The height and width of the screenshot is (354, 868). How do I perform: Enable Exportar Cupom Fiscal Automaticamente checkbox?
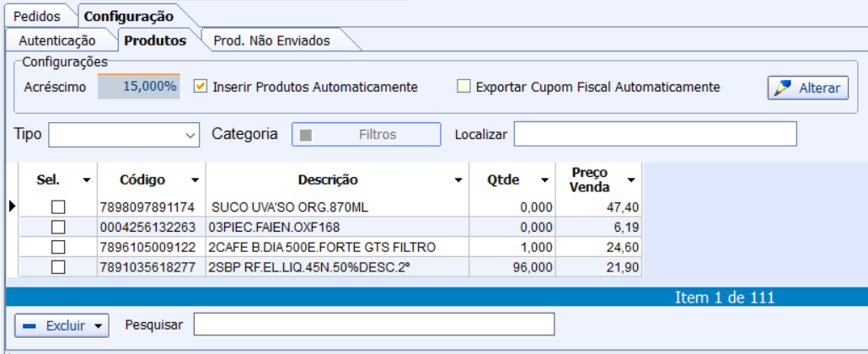(463, 86)
